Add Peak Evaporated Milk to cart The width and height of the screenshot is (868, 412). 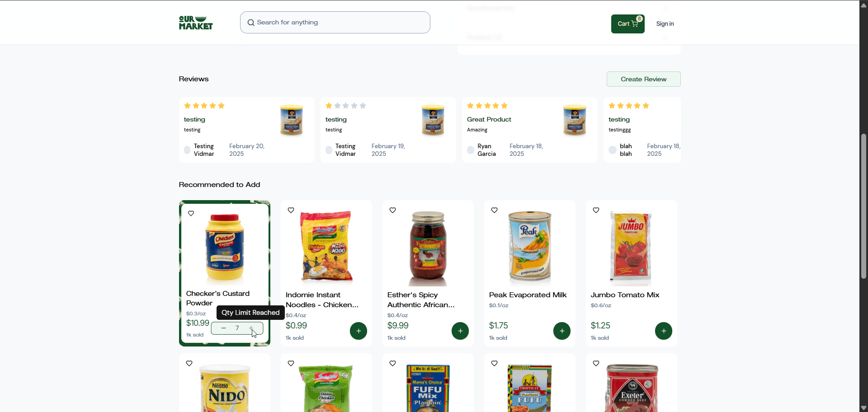pyautogui.click(x=562, y=331)
